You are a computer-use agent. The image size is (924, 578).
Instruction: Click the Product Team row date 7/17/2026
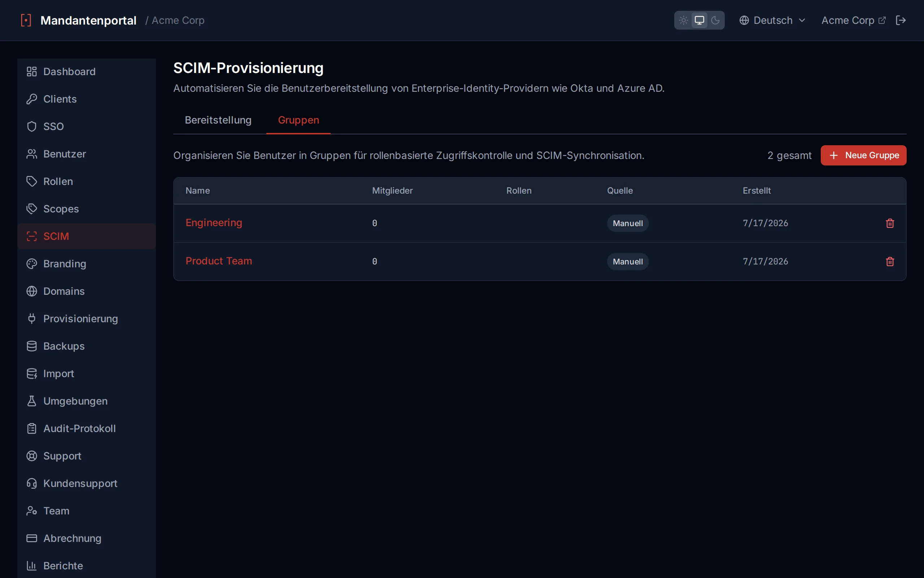click(x=765, y=262)
